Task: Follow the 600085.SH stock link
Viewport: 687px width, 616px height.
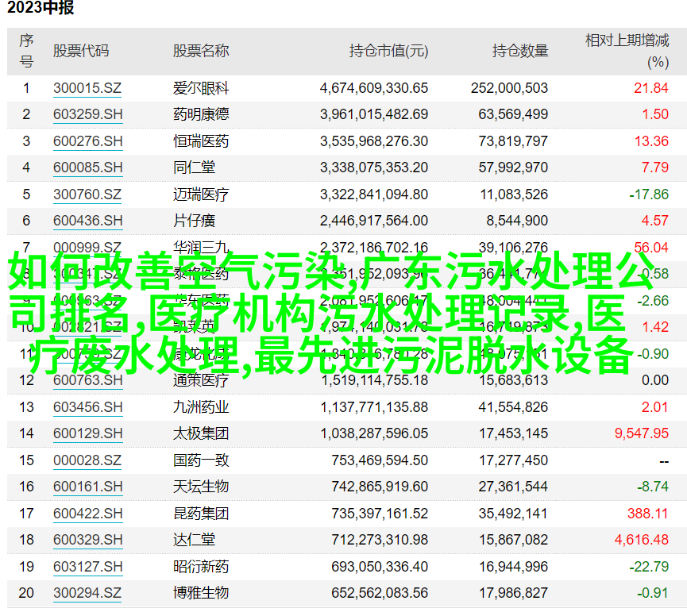Action: point(87,167)
